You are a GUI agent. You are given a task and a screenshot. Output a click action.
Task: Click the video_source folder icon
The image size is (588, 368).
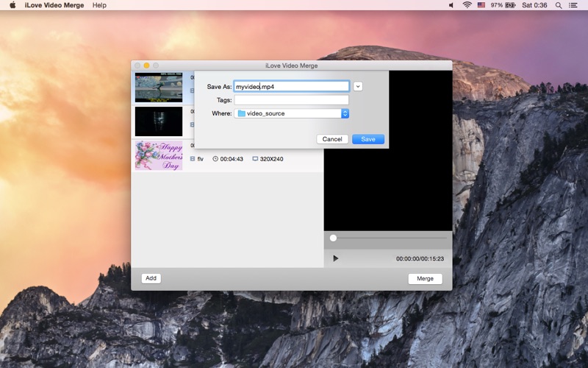[x=242, y=113]
